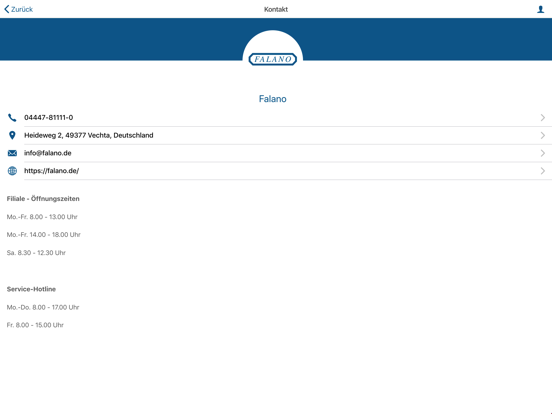Select the Kontakt title
The width and height of the screenshot is (552, 414).
click(276, 10)
